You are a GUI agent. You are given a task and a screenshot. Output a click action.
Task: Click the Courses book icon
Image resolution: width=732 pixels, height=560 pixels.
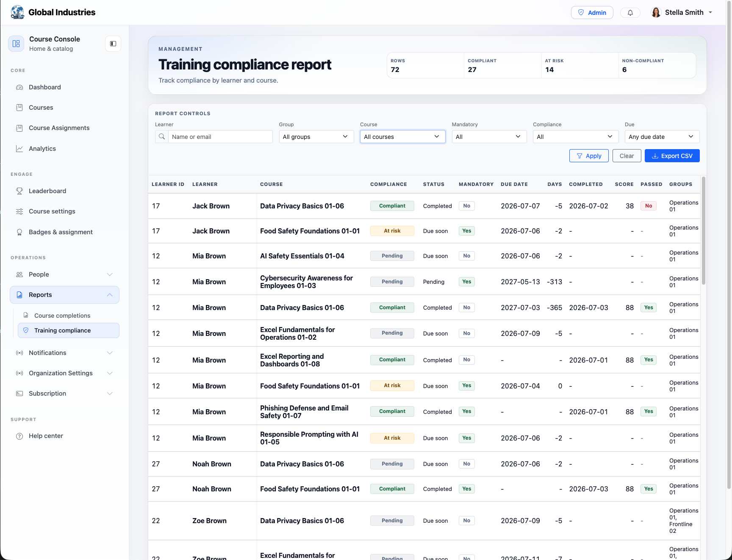[x=19, y=108]
